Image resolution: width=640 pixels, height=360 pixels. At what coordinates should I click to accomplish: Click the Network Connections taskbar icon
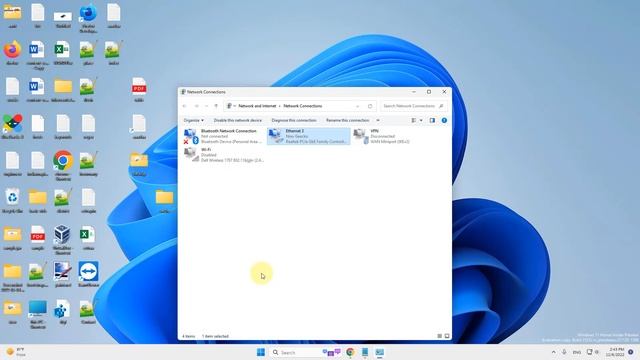click(x=380, y=352)
